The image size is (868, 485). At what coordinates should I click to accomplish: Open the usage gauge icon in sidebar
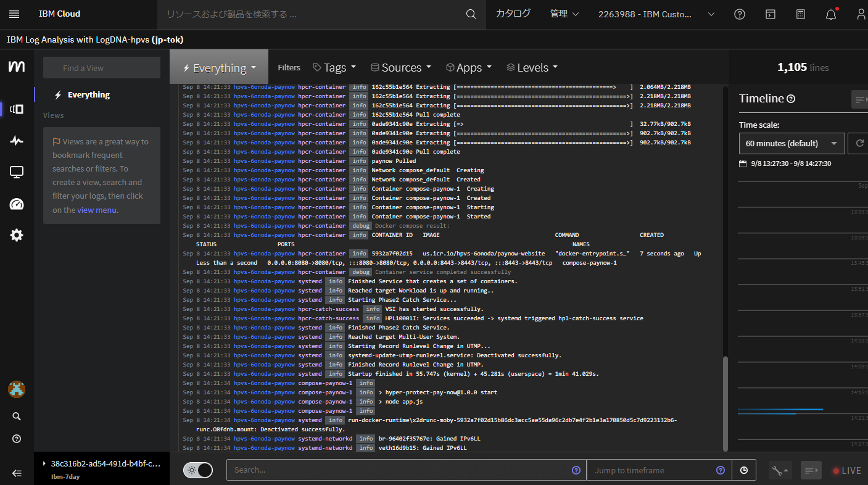[17, 204]
